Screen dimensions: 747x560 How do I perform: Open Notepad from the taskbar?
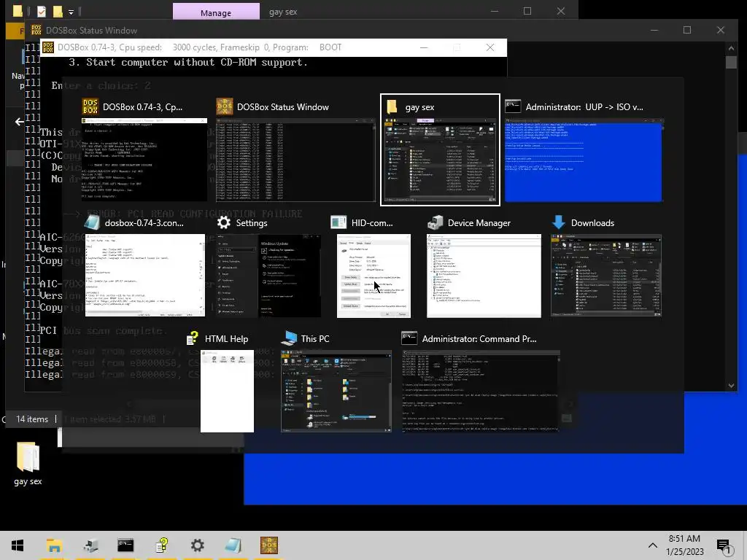tap(233, 545)
